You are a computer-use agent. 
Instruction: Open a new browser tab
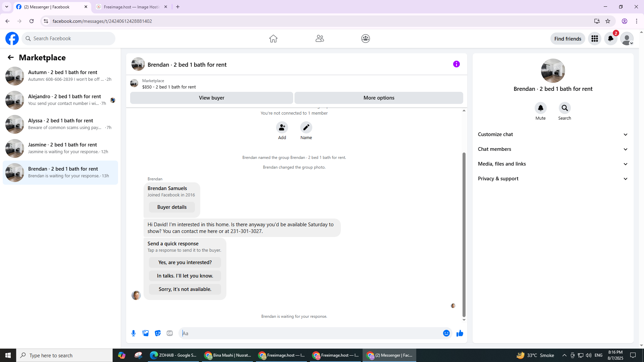coord(178,7)
